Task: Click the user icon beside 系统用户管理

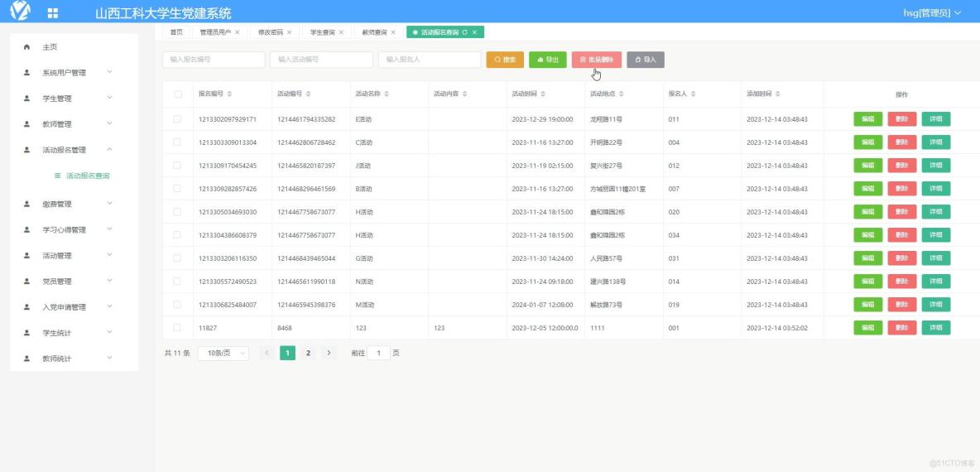Action: pyautogui.click(x=26, y=73)
